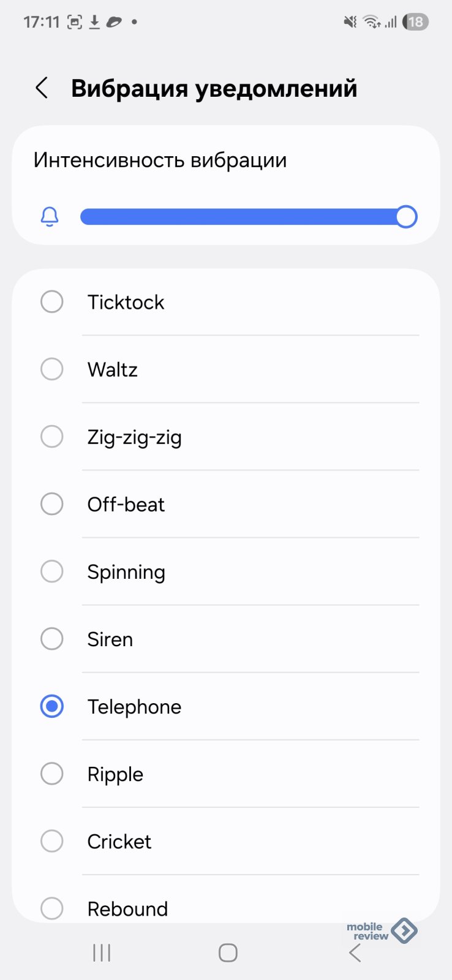
Task: Tap the muted sound icon in the status bar
Action: tap(350, 22)
